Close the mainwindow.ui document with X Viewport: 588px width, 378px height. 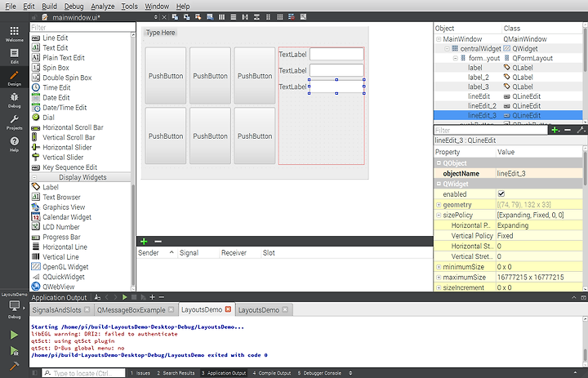pyautogui.click(x=164, y=17)
